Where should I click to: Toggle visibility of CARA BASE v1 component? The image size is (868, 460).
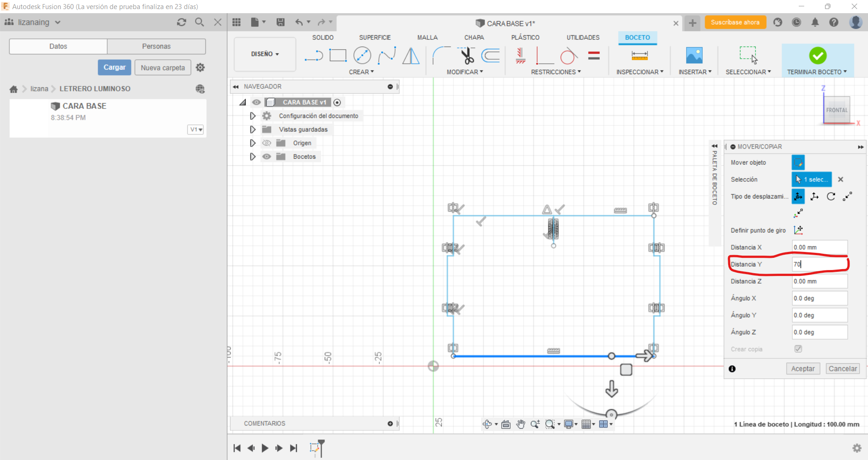point(256,102)
